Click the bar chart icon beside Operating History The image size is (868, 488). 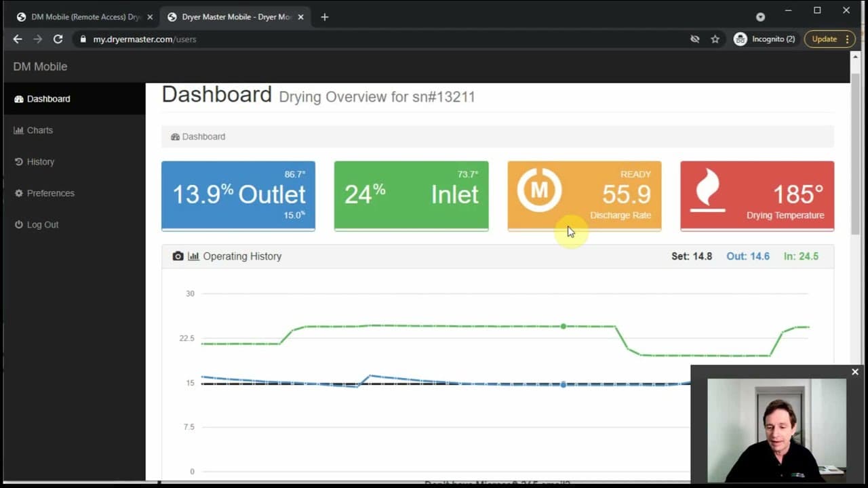(193, 256)
